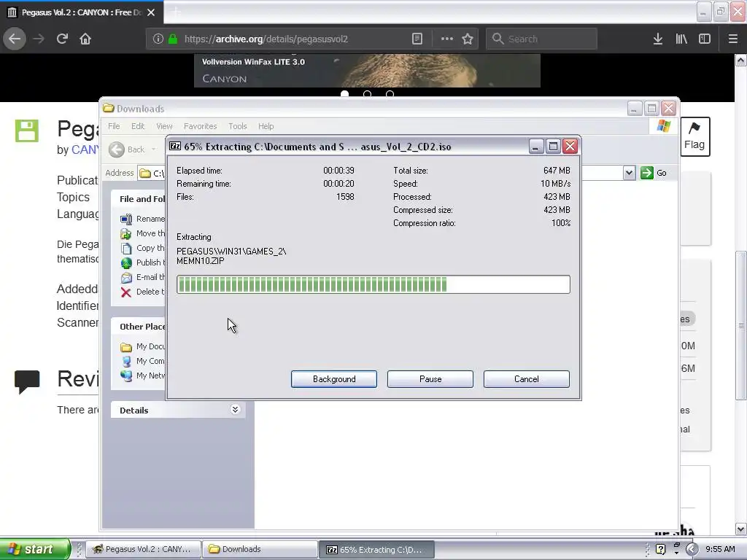The image size is (747, 560).
Task: Click the system tray help icon
Action: coord(660,549)
